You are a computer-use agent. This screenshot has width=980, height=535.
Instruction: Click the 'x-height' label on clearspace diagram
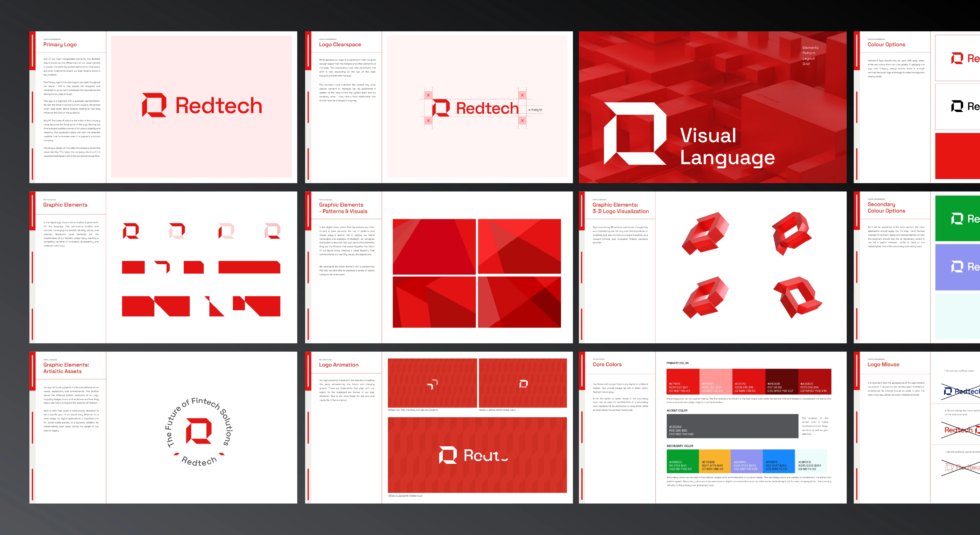(535, 110)
